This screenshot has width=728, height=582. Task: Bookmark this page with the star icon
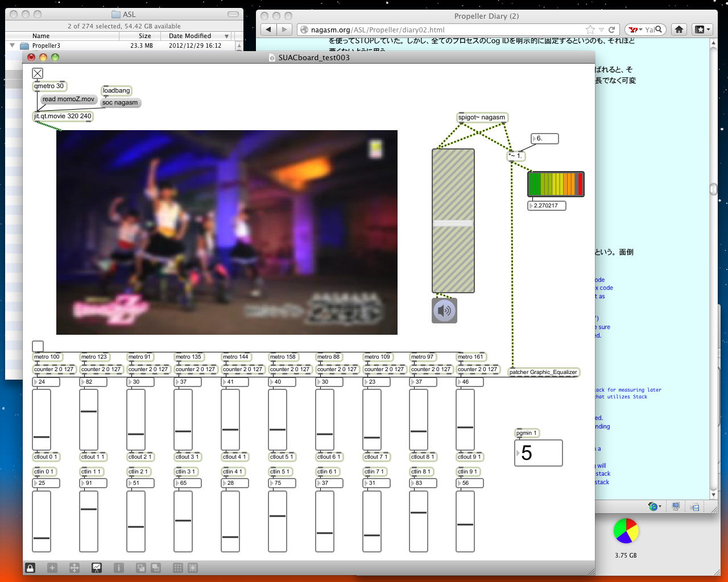click(590, 30)
